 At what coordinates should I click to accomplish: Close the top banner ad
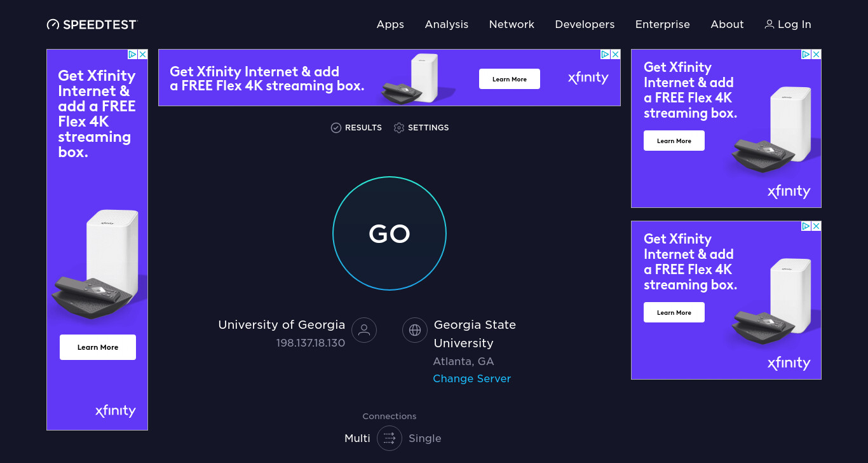616,55
